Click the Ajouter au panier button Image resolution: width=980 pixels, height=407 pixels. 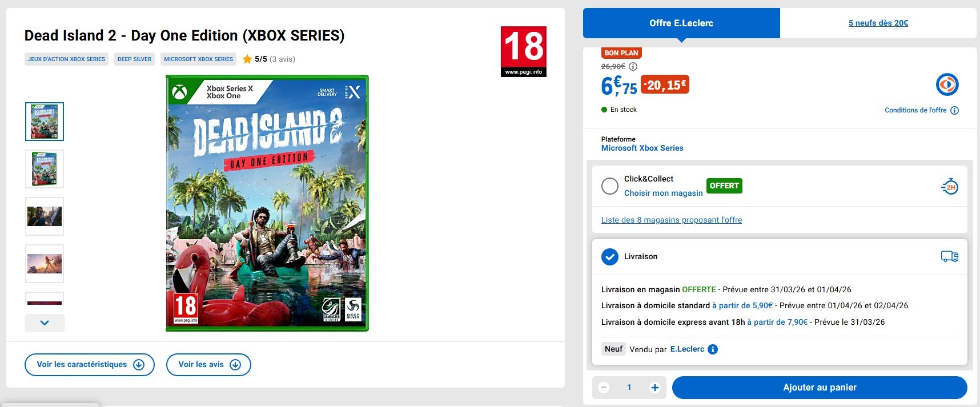[820, 388]
